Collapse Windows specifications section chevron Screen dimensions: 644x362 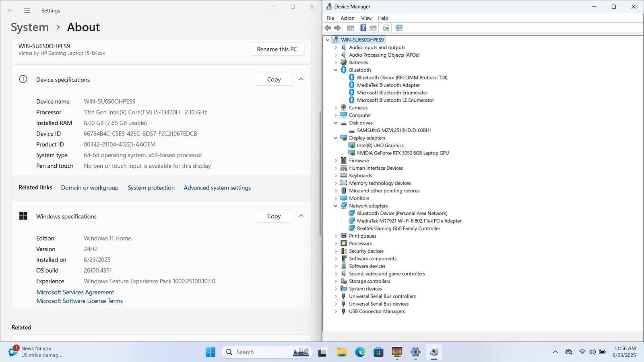(301, 216)
